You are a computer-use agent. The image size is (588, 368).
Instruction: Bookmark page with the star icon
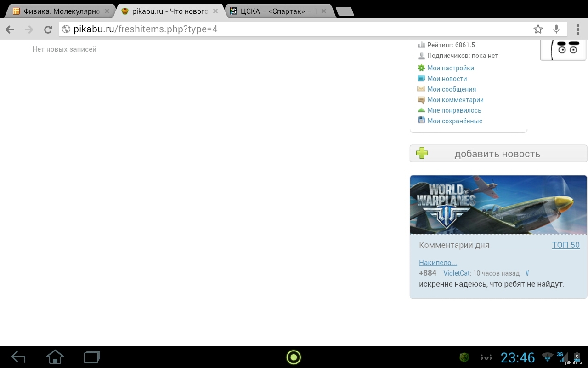pos(538,29)
